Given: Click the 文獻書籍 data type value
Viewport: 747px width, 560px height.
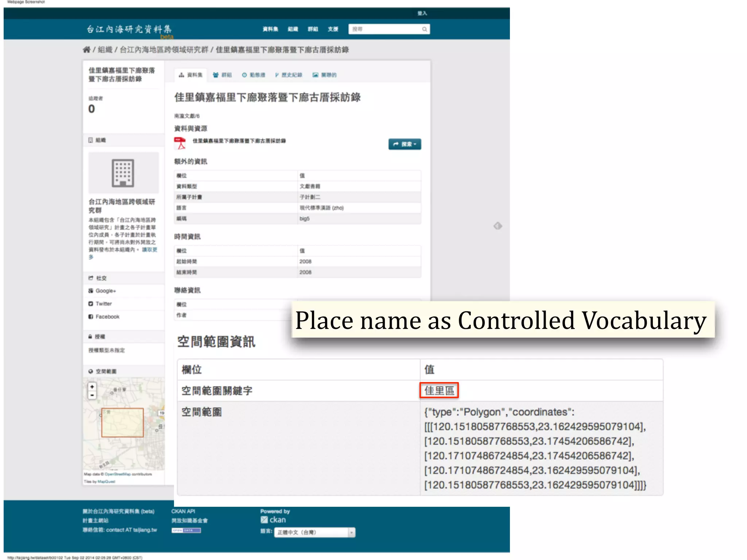Looking at the screenshot, I should (x=310, y=186).
